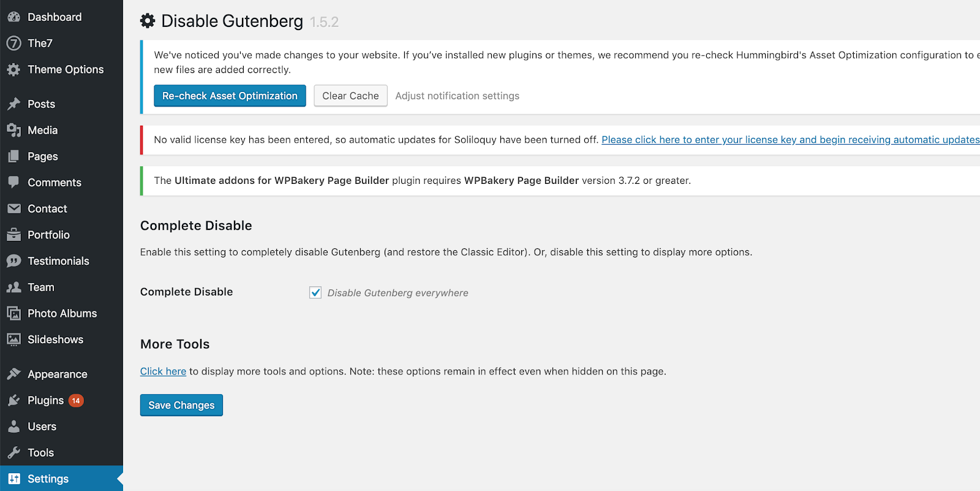Viewport: 980px width, 491px height.
Task: Click the Theme Options gear icon
Action: [x=13, y=70]
